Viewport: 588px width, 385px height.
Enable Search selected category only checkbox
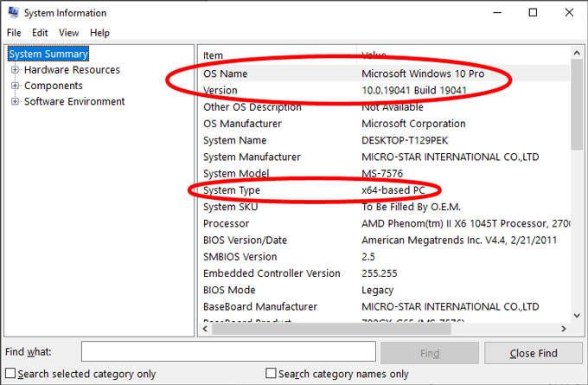point(10,374)
